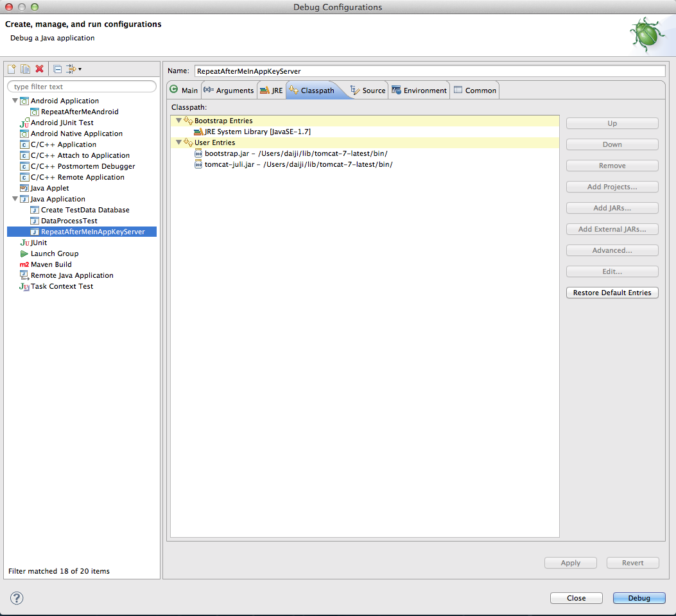Click Restore Default Entries
Image resolution: width=676 pixels, height=616 pixels.
click(612, 292)
